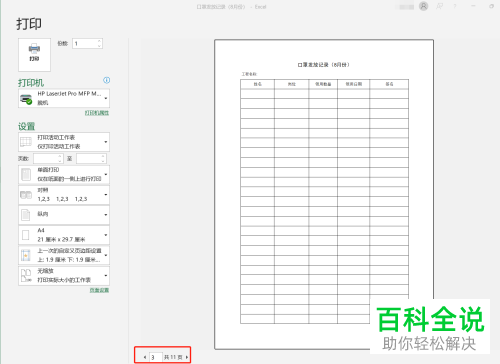Open the single-sided printing dropdown
Viewport: 500px width, 364px height.
coord(64,174)
